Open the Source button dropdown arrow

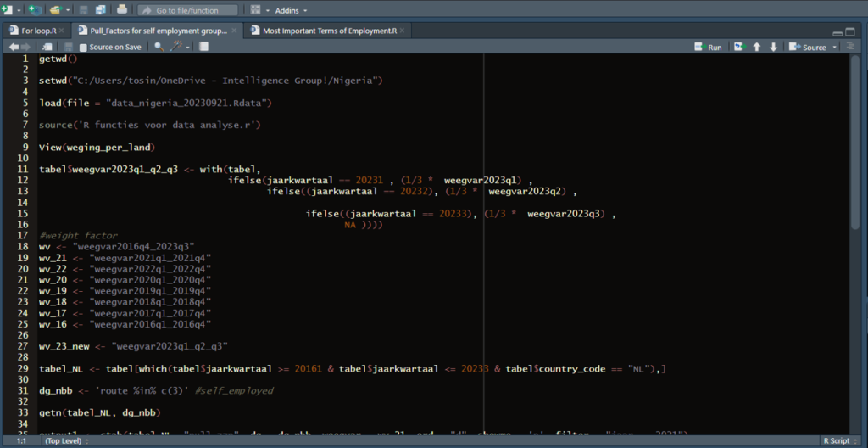click(x=835, y=48)
